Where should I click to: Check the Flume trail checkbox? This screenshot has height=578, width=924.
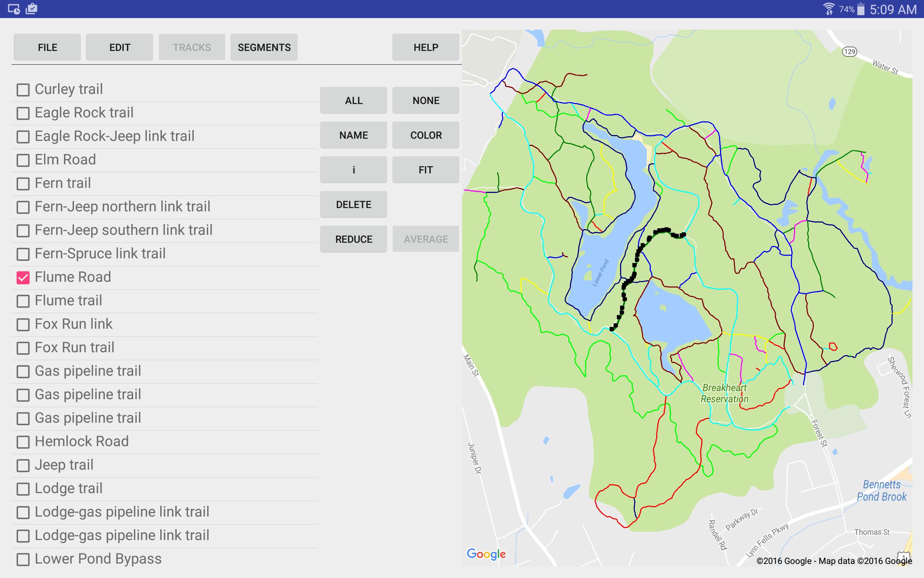[23, 301]
